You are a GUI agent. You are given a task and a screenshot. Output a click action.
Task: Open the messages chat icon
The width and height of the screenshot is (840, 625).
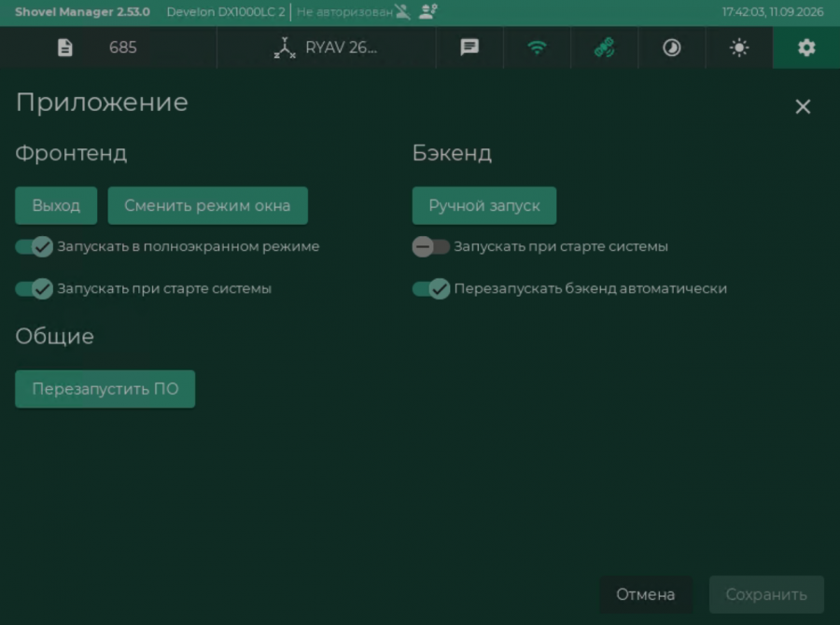pyautogui.click(x=469, y=48)
